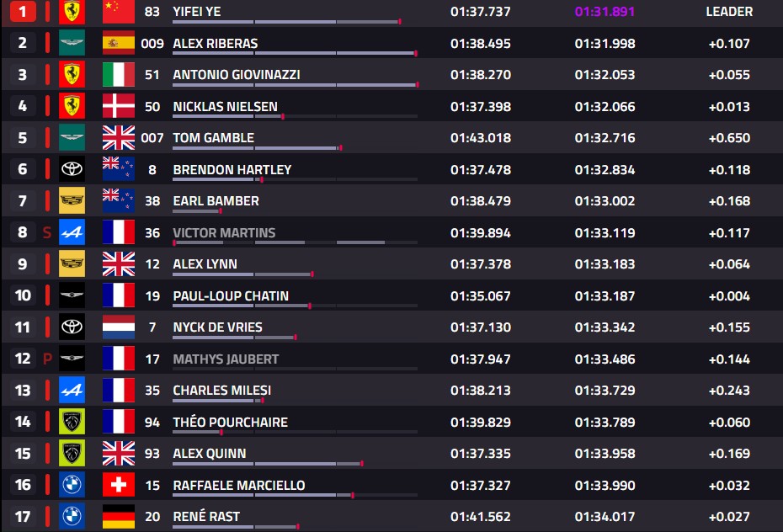
Task: Click the Danish flag beside Nicklas Nielsen
Action: 119,106
